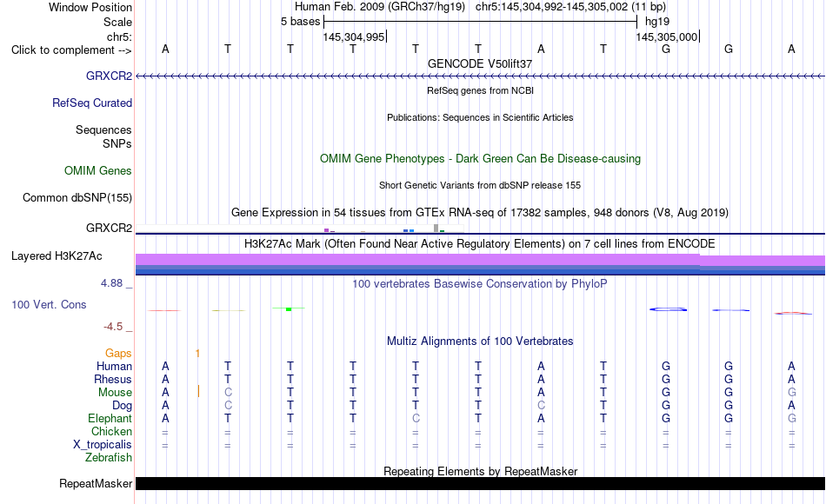The height and width of the screenshot is (504, 826).
Task: Click the orange '1' in Gaps row
Action: click(197, 354)
